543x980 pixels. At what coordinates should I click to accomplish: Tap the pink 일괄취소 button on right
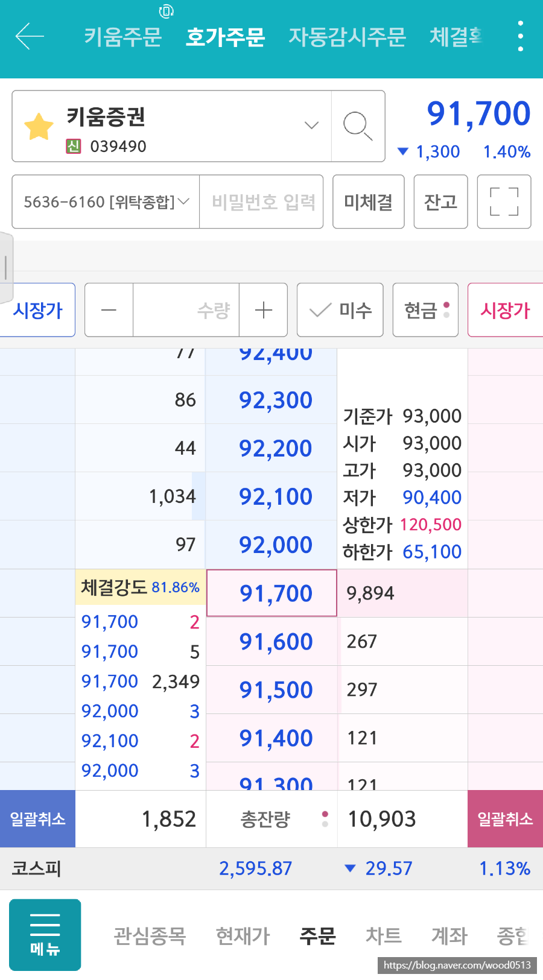point(506,819)
